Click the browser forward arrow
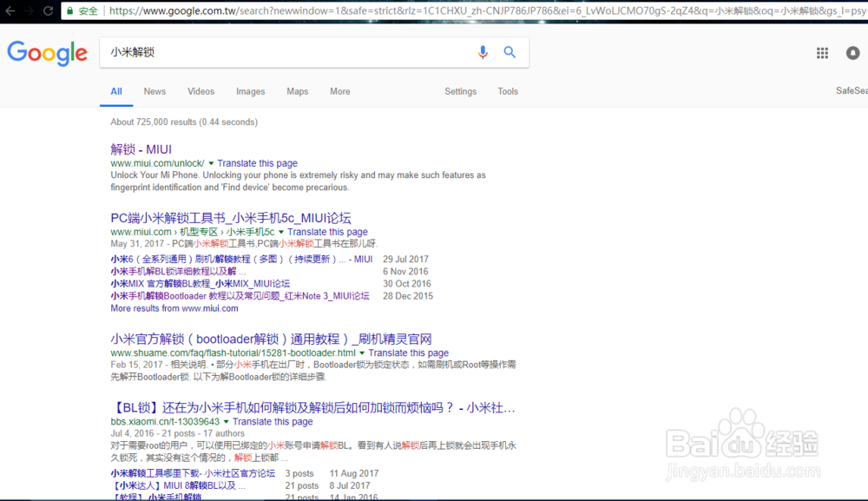 29,10
